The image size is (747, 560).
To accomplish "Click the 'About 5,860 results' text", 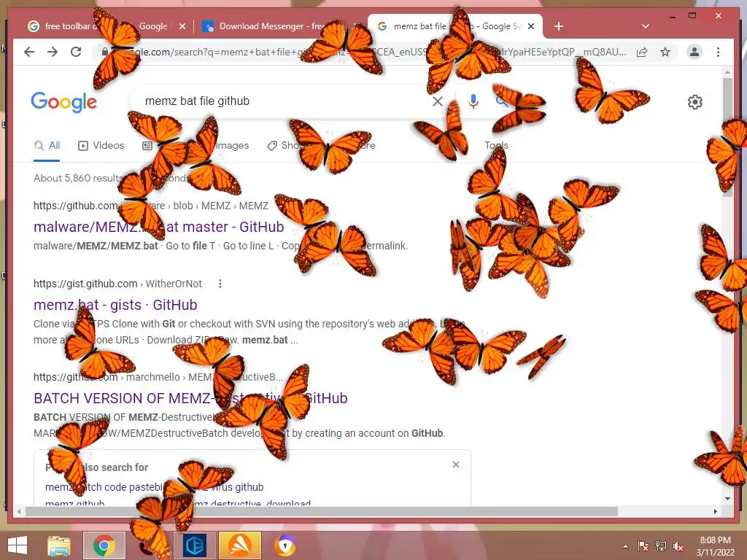I will pos(79,178).
